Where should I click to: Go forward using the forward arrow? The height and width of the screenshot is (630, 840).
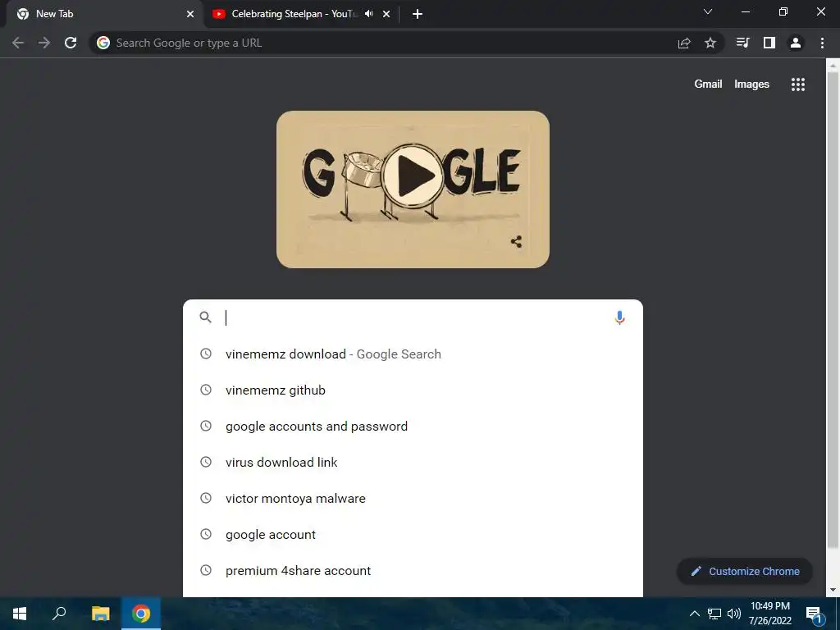click(44, 43)
